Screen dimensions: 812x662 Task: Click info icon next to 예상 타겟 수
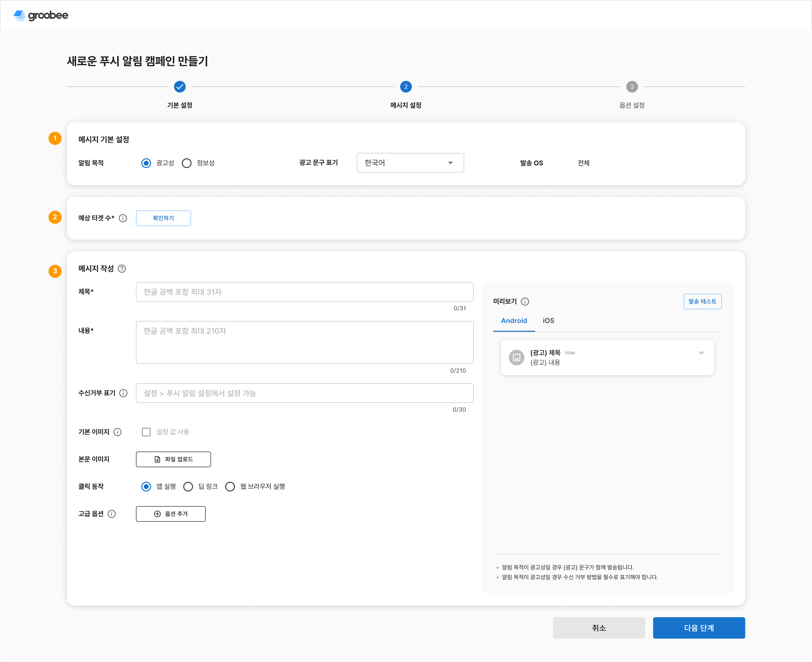pyautogui.click(x=123, y=218)
